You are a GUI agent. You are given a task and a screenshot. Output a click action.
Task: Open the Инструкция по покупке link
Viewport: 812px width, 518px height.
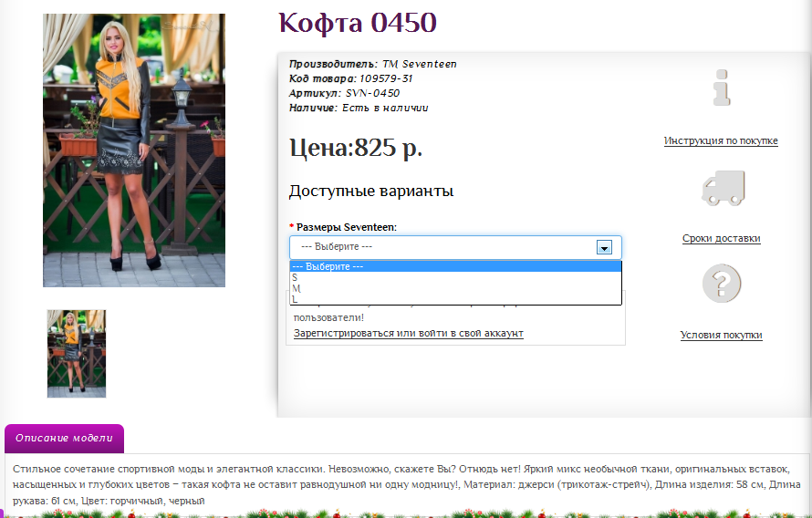click(x=721, y=140)
